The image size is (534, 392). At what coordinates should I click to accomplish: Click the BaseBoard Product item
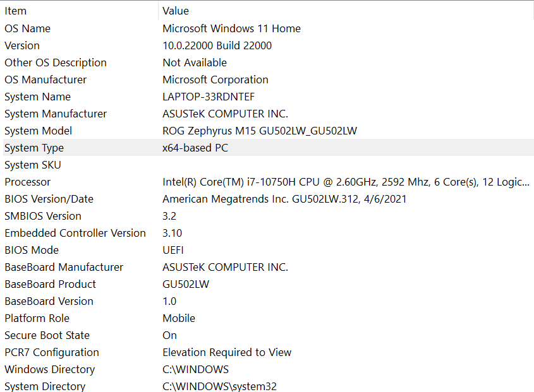coord(51,284)
